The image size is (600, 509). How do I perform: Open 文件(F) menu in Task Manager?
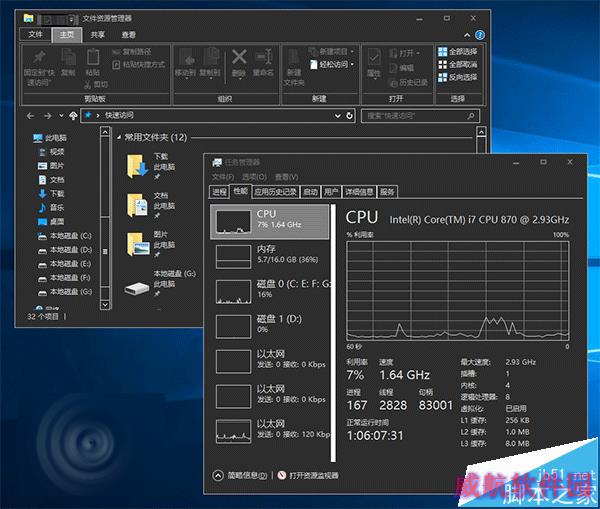223,177
